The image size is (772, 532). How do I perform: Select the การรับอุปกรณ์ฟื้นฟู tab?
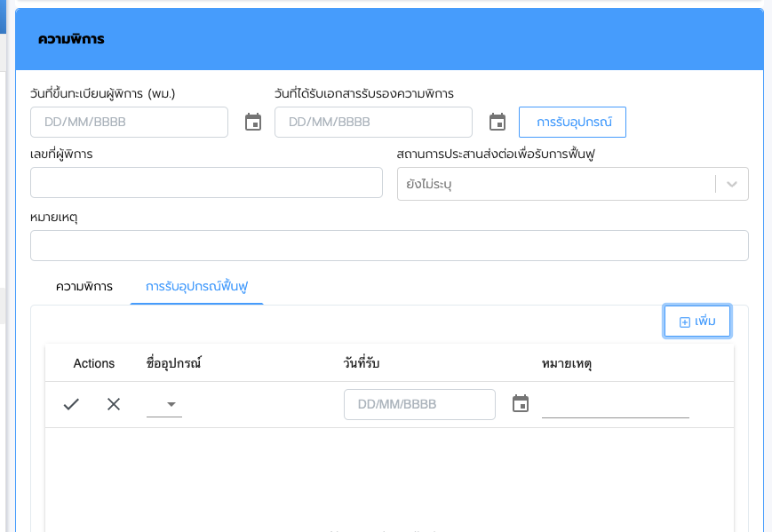click(x=196, y=287)
